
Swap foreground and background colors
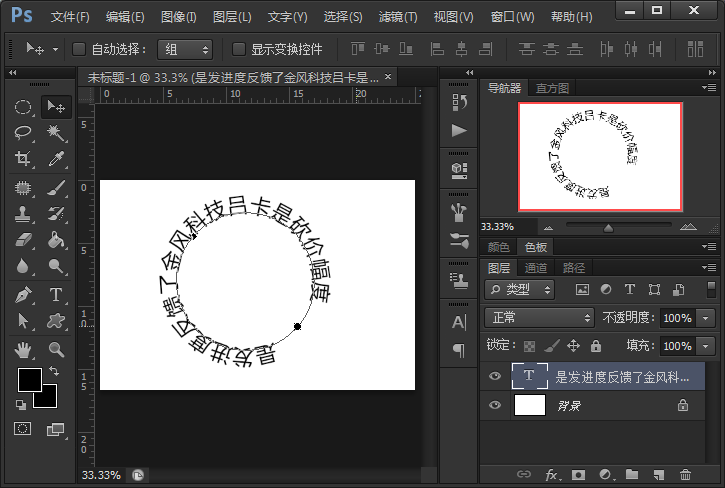pos(54,371)
